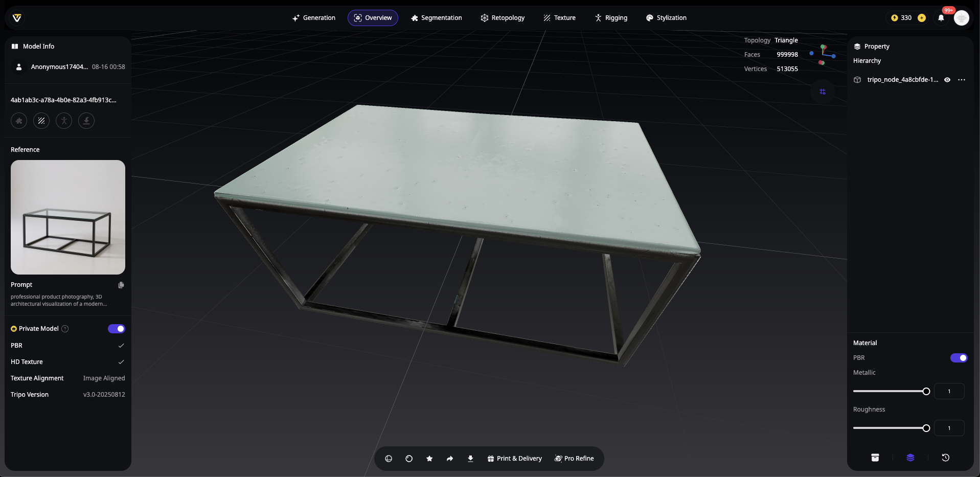Click the rigging figure icon in Model Info
The image size is (980, 477).
64,121
